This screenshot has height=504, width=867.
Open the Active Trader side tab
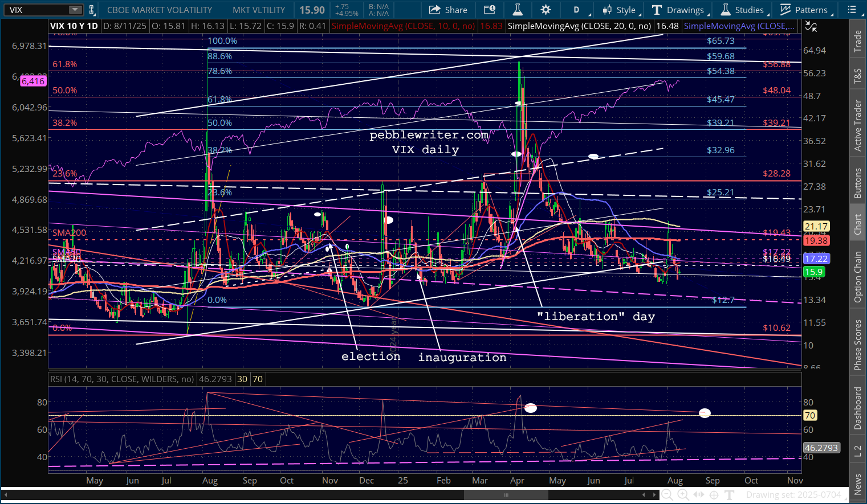(857, 126)
